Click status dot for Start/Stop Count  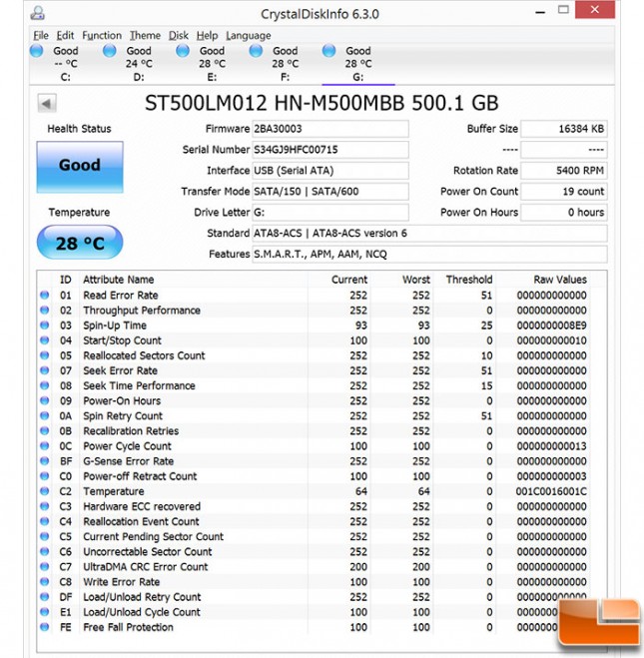pyautogui.click(x=45, y=340)
